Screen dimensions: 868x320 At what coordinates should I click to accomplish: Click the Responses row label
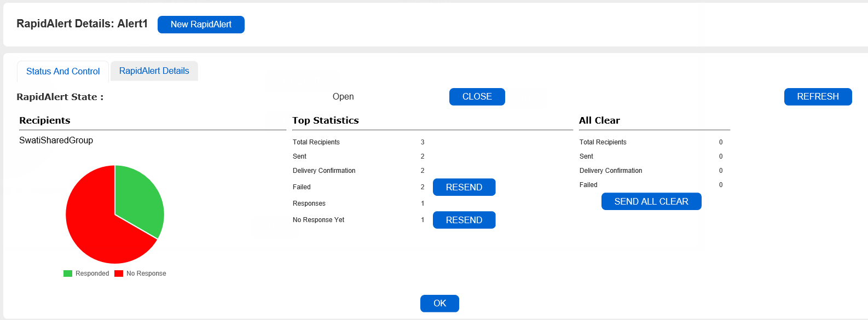point(309,203)
